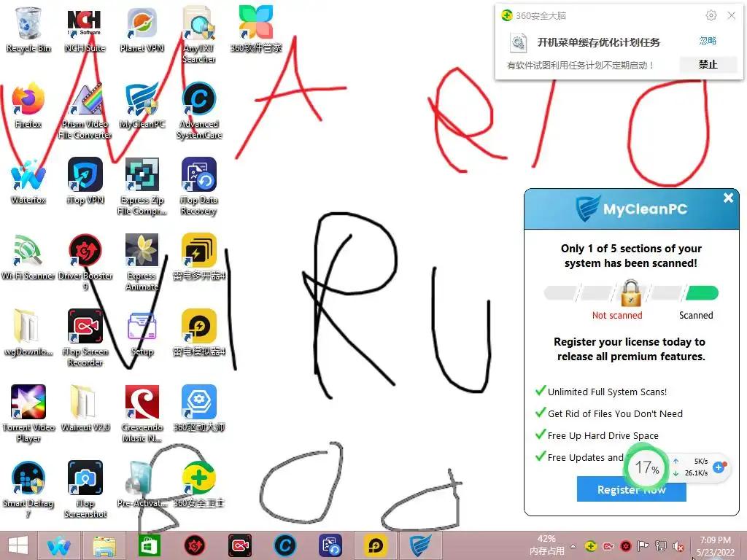Screen dimensions: 747x560
Task: Close the 360安全大脑 notification
Action: click(x=731, y=16)
